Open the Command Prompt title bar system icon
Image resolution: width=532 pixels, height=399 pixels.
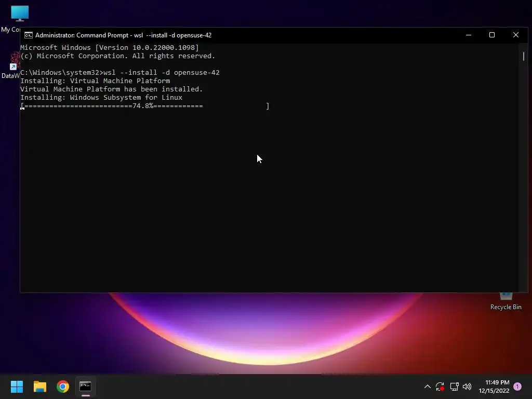pos(29,35)
